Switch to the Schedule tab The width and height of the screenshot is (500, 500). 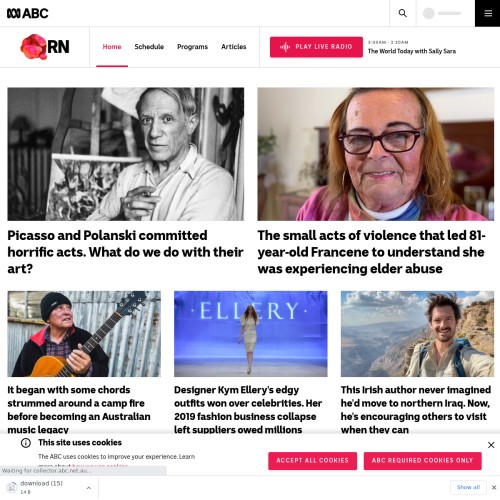click(149, 47)
